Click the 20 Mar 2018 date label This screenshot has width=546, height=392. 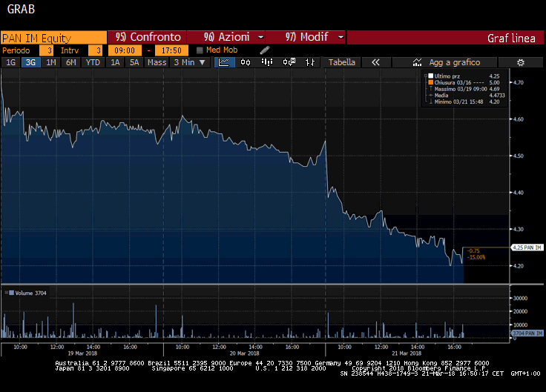tap(245, 353)
